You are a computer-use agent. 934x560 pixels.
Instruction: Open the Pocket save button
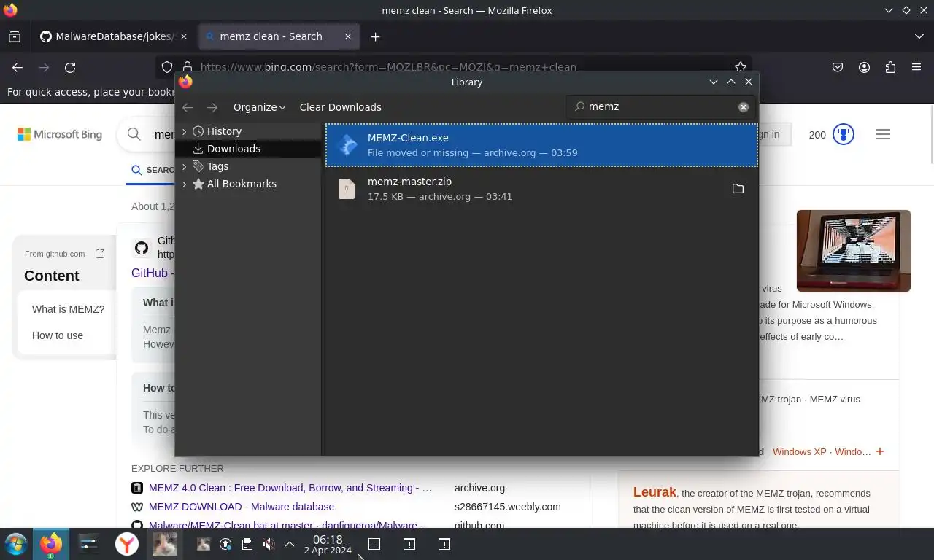(838, 67)
